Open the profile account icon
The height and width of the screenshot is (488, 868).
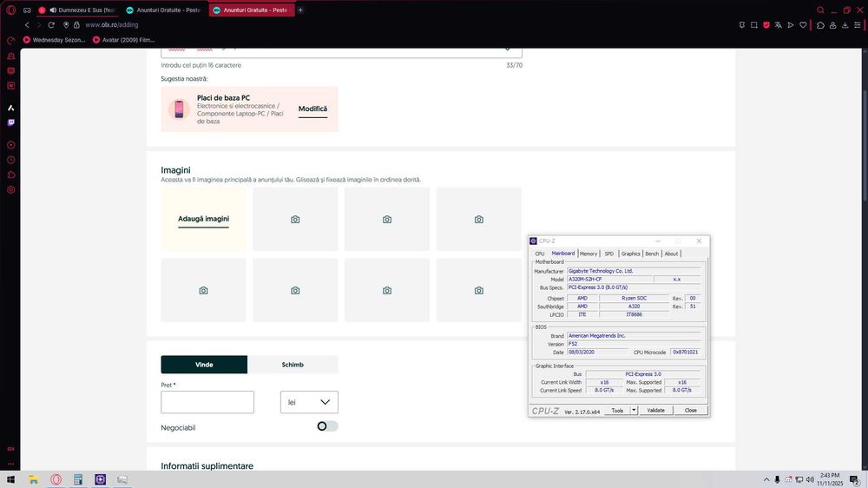pyautogui.click(x=832, y=25)
